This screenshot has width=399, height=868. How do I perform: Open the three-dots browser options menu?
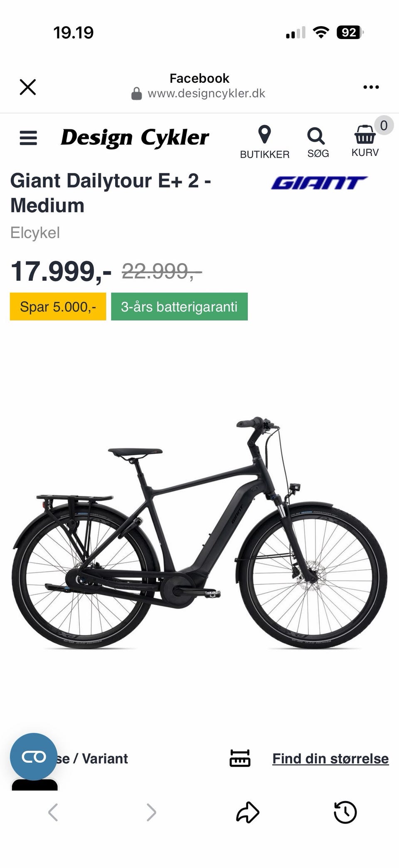[x=371, y=87]
